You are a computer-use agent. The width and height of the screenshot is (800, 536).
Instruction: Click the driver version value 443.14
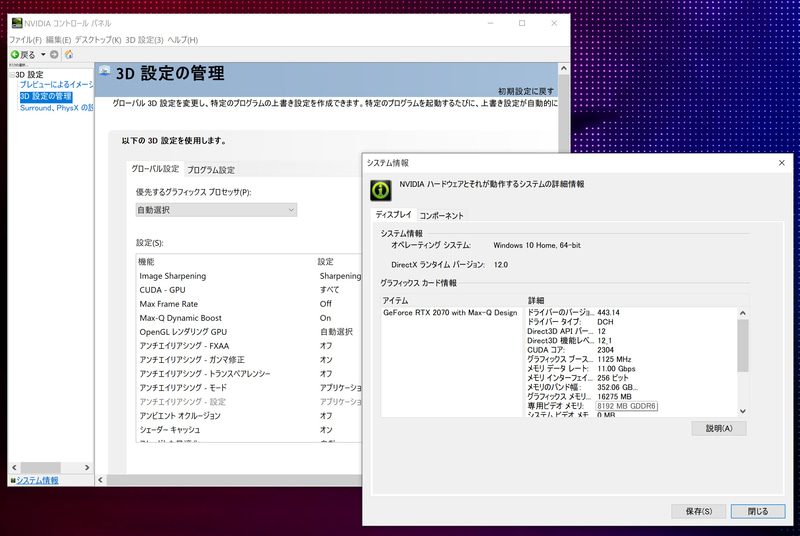click(x=608, y=313)
